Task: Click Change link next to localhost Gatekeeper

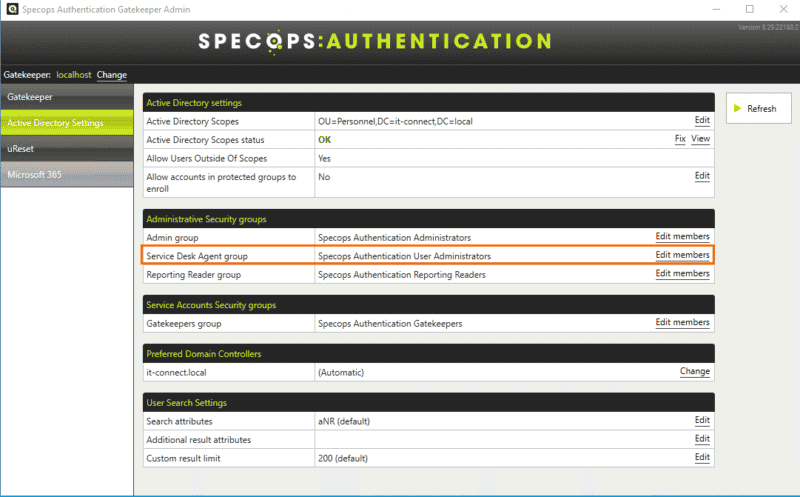Action: click(112, 75)
